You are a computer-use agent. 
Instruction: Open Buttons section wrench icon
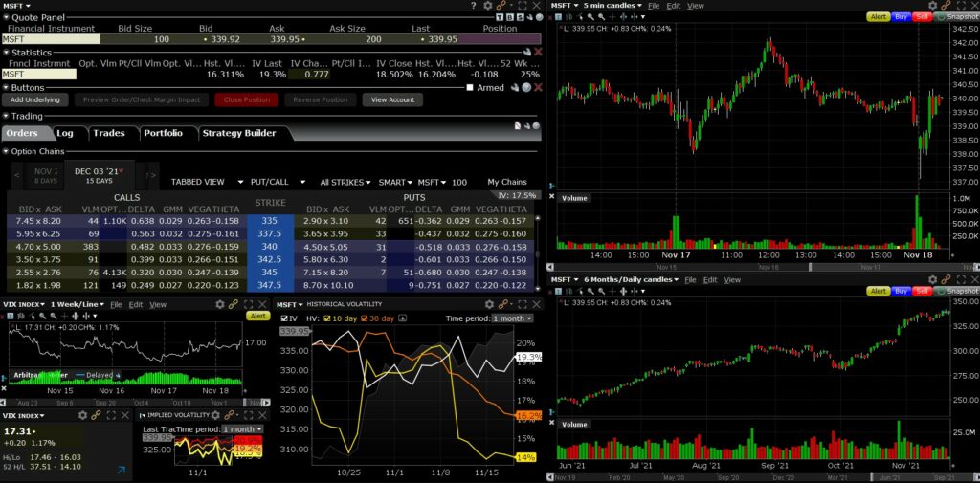click(515, 87)
